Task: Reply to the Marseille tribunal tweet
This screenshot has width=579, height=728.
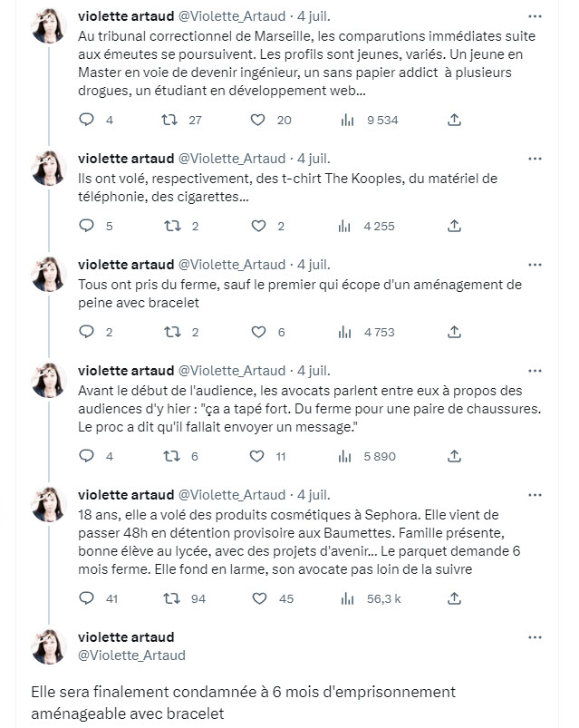Action: pyautogui.click(x=88, y=120)
